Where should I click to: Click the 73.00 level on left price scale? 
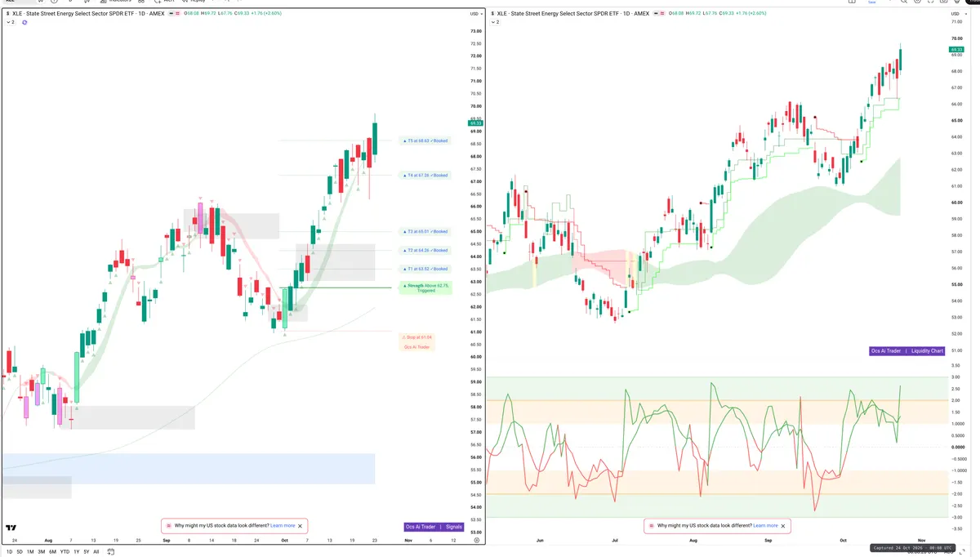(476, 31)
